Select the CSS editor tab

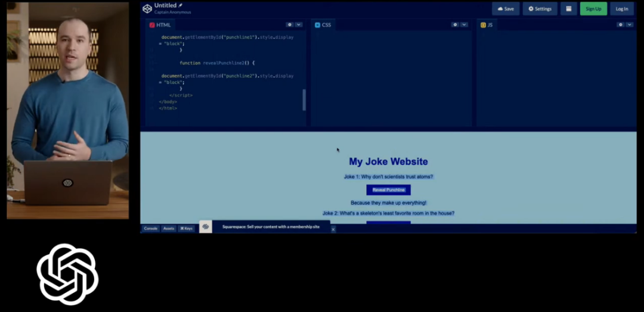click(x=323, y=25)
